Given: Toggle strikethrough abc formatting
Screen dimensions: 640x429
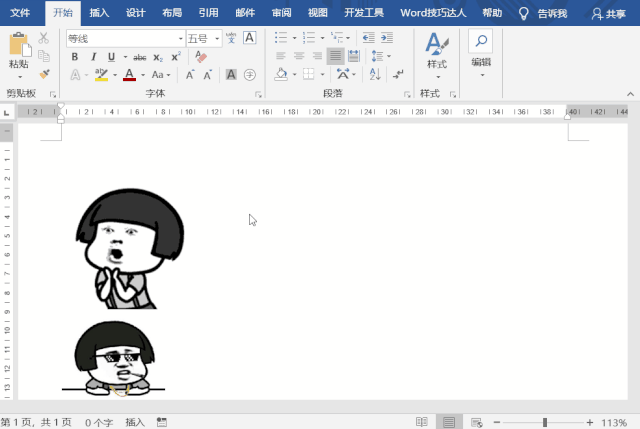Looking at the screenshot, I should (x=140, y=57).
